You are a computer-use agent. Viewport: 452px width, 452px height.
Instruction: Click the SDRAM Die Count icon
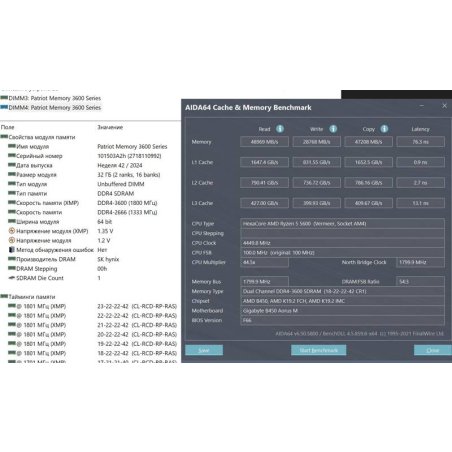pos(12,278)
